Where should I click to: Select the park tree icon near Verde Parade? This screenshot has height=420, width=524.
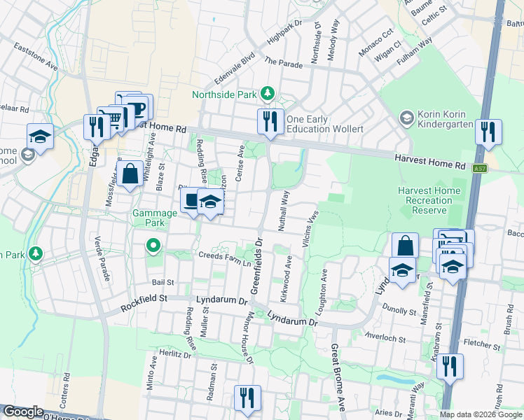(36, 254)
